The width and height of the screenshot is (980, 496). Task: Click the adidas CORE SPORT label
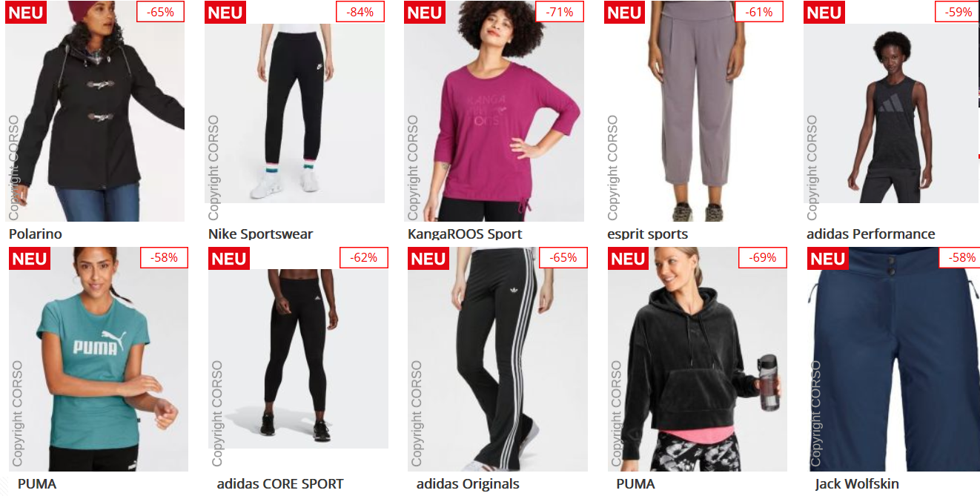pos(280,484)
